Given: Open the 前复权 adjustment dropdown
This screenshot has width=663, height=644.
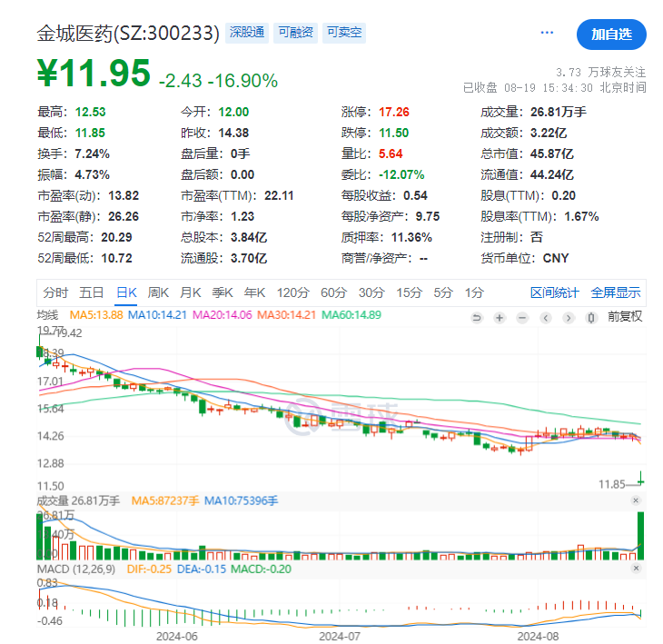Looking at the screenshot, I should (625, 316).
